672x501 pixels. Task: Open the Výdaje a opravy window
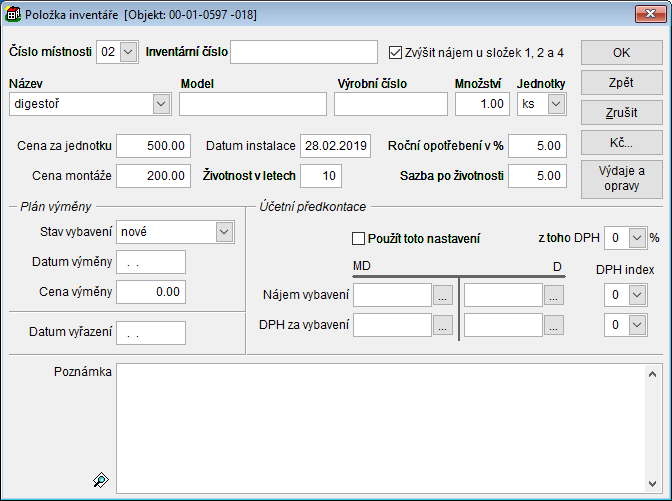(621, 178)
